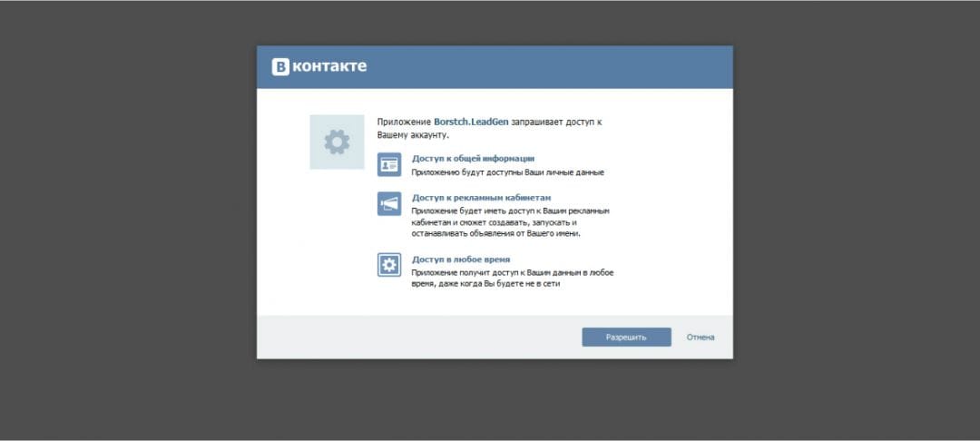The image size is (980, 441).
Task: Click text "Приложению будут доступны Ваши личные данные"
Action: 507,172
